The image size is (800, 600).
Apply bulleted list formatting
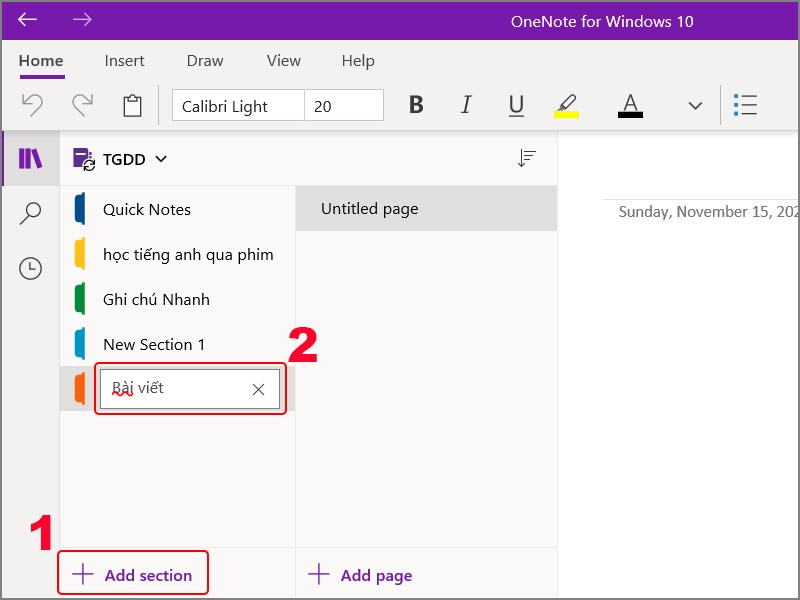click(745, 105)
